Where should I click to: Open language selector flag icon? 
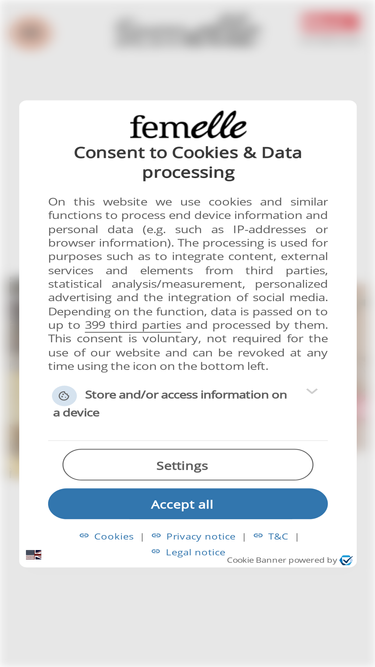[34, 555]
